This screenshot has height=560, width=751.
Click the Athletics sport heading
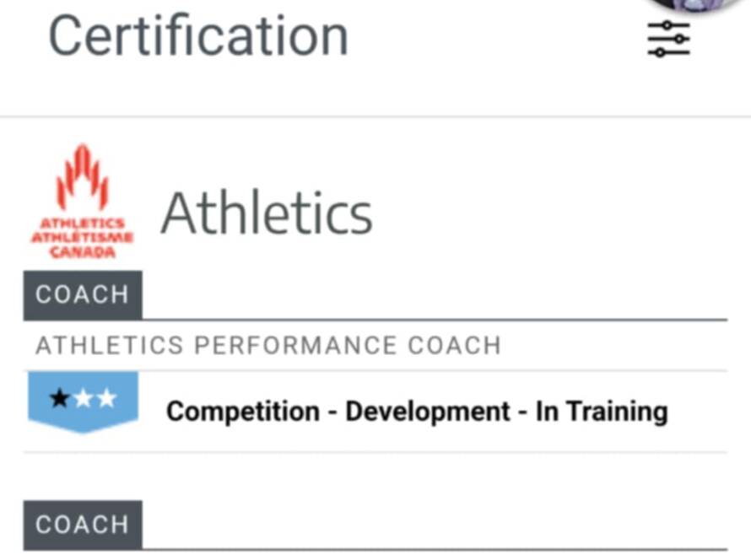coord(267,212)
